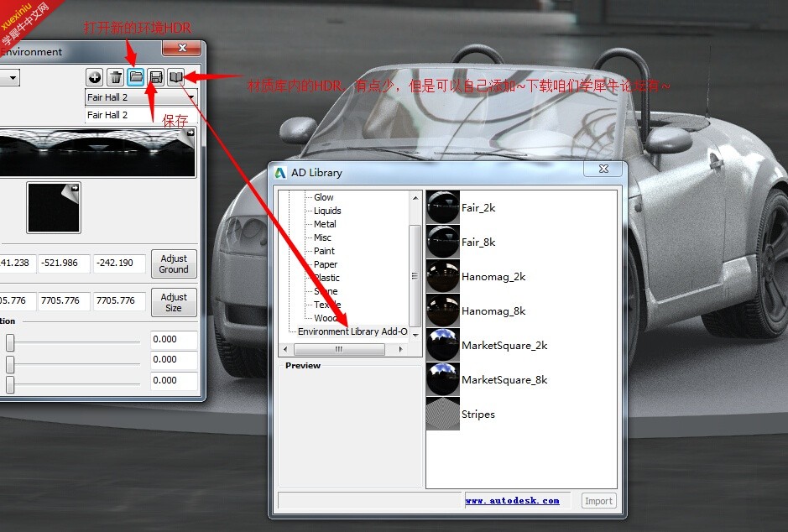Image resolution: width=788 pixels, height=532 pixels.
Task: Open a new HDR with folder icon
Action: point(136,77)
